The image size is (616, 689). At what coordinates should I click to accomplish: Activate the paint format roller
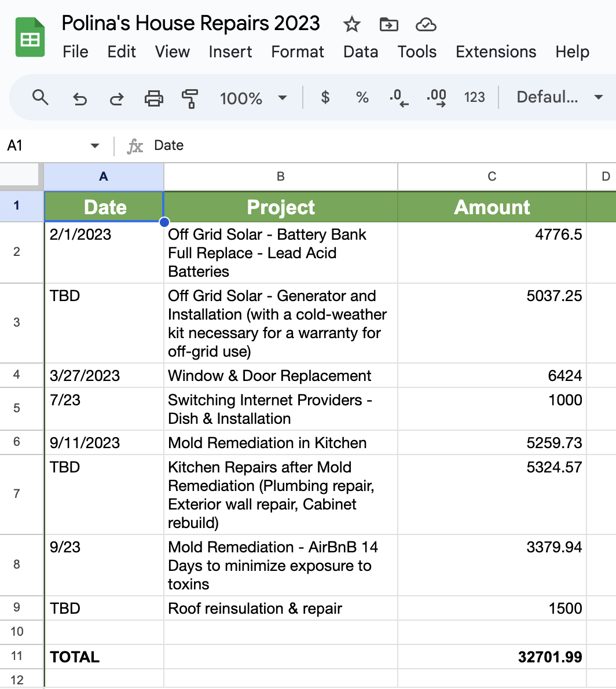click(189, 98)
